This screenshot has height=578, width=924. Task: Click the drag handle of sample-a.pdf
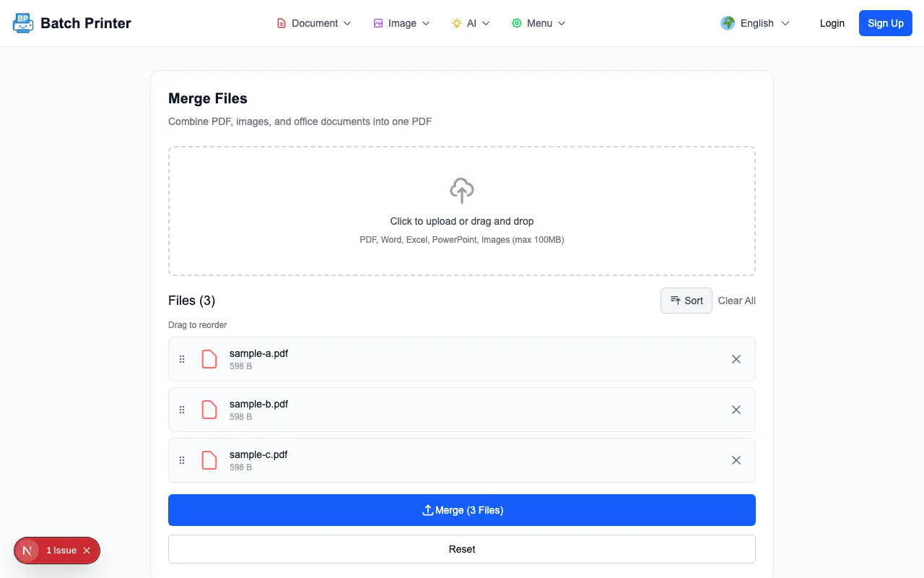pos(182,359)
